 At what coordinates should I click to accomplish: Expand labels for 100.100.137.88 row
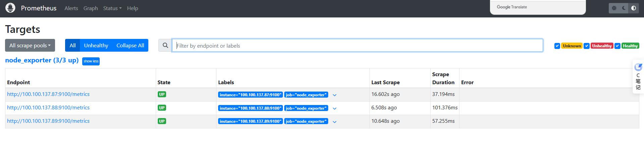point(335,108)
